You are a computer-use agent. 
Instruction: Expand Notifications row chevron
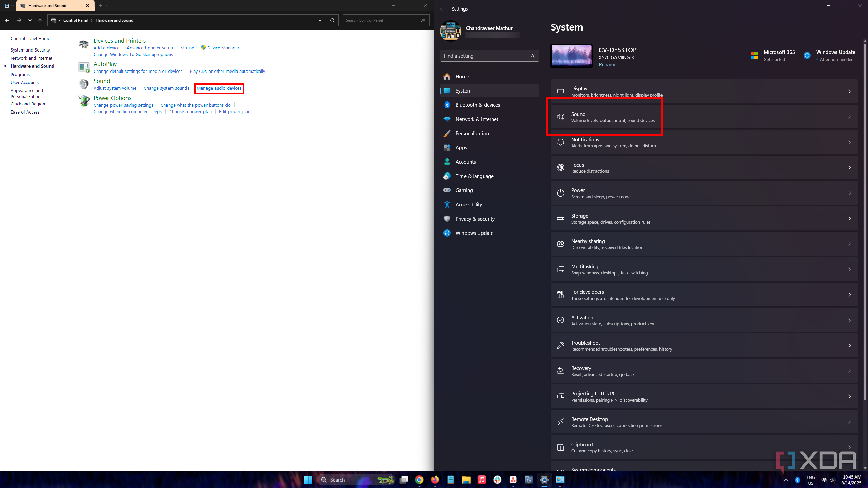click(x=849, y=142)
